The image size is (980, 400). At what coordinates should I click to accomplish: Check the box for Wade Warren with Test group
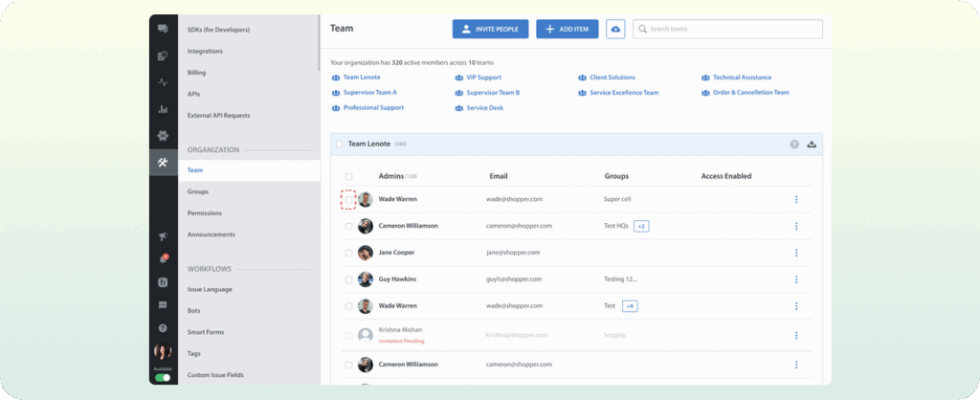[348, 306]
